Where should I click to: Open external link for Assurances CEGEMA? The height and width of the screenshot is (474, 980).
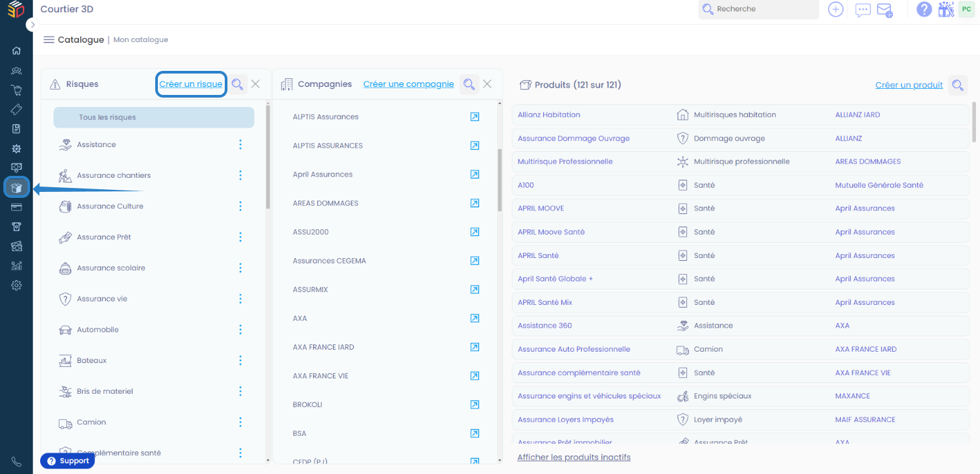click(474, 261)
